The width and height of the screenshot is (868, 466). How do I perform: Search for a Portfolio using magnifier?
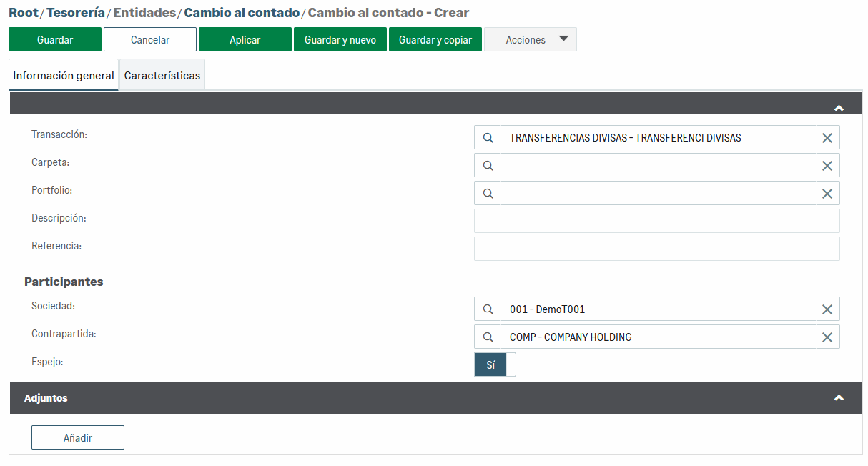click(x=488, y=194)
